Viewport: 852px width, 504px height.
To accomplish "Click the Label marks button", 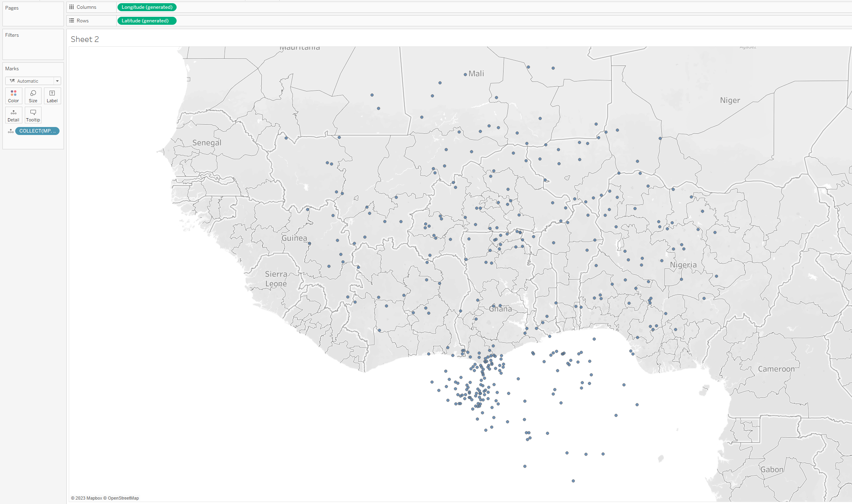I will click(52, 96).
